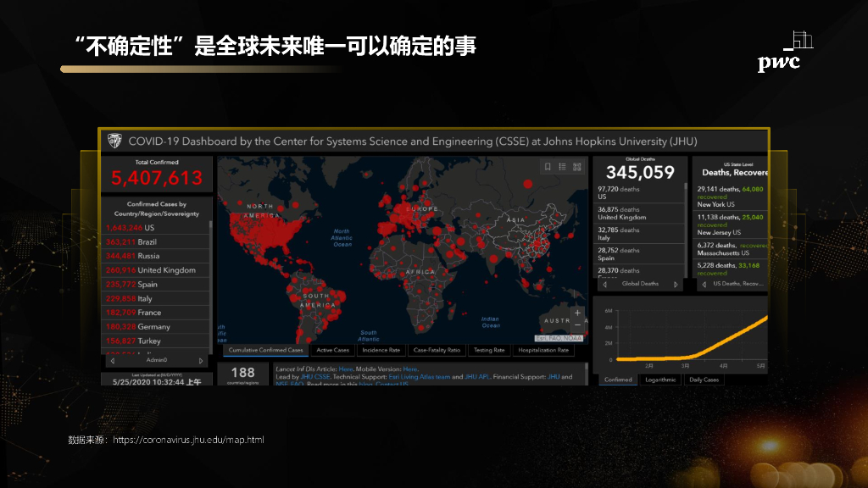This screenshot has height=488, width=868.
Task: Select the Case-Fatality Ratio tab
Action: 437,350
